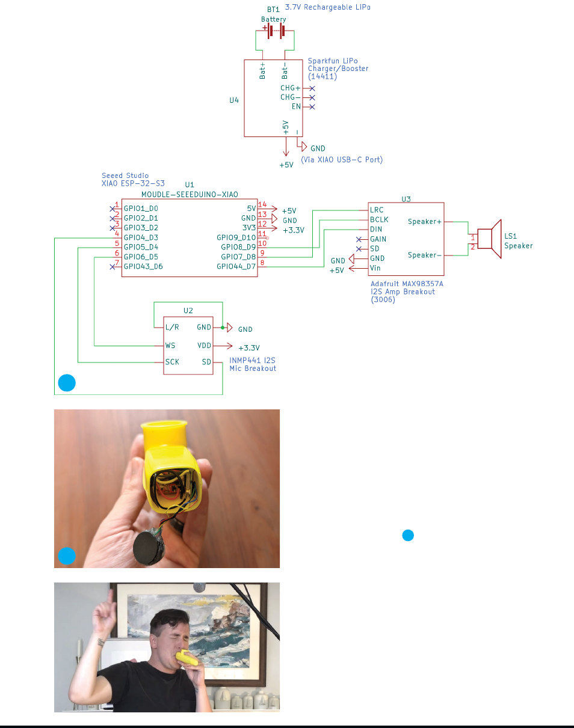The width and height of the screenshot is (574, 728).
Task: Select the 'U4' reference designator
Action: coord(234,100)
